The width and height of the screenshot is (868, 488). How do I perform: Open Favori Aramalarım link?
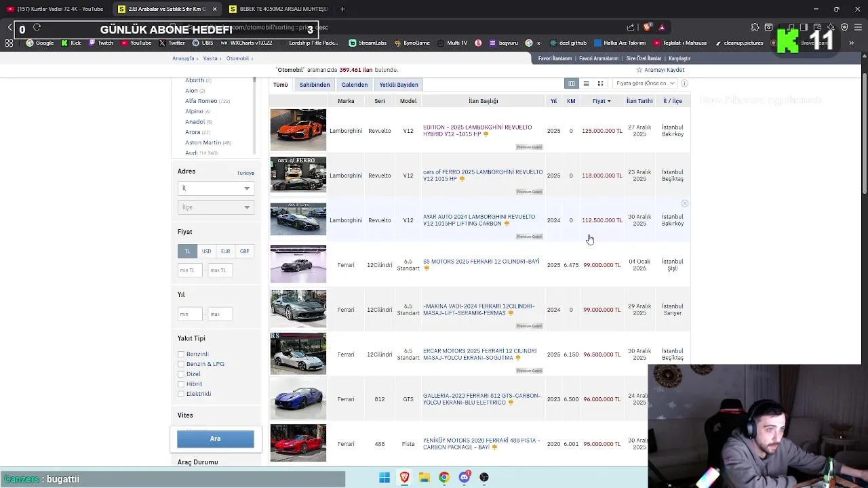tap(599, 58)
